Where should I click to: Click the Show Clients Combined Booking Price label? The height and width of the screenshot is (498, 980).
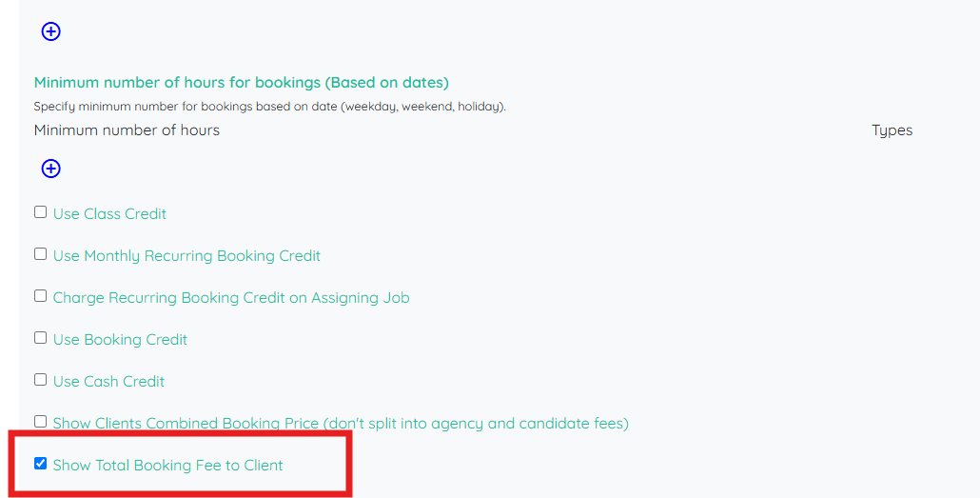click(341, 424)
